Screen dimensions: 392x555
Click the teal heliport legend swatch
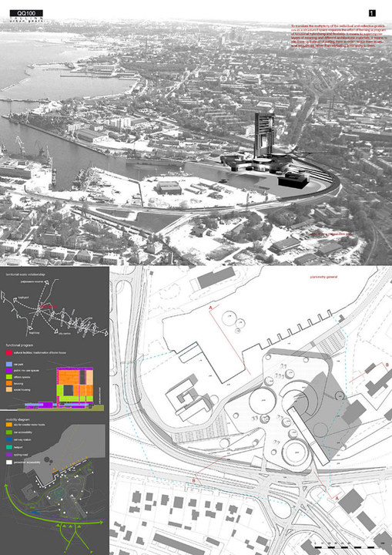(8, 447)
